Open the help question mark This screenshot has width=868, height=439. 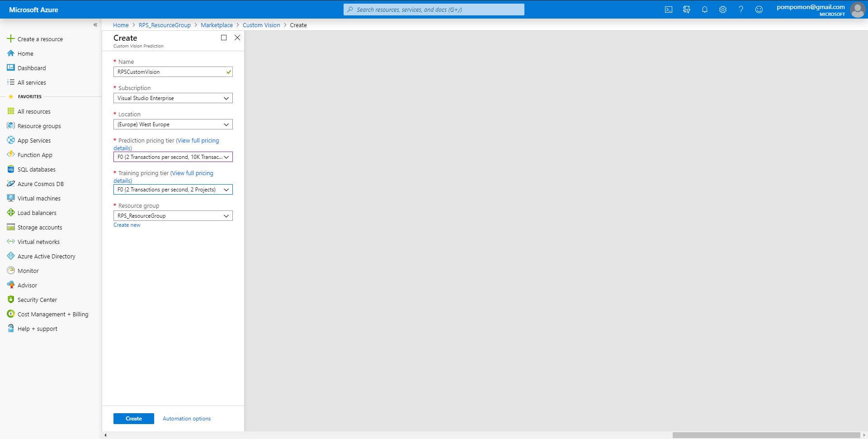[x=741, y=10]
